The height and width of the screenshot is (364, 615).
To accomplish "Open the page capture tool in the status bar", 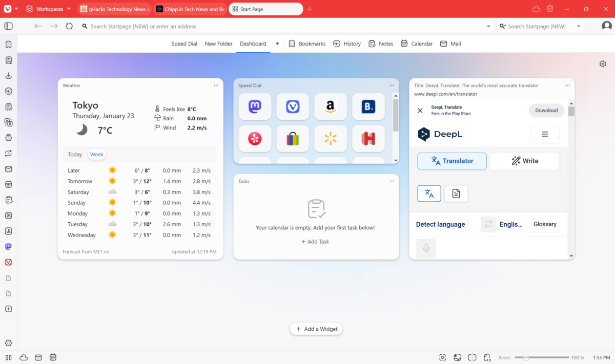I will coord(442,357).
